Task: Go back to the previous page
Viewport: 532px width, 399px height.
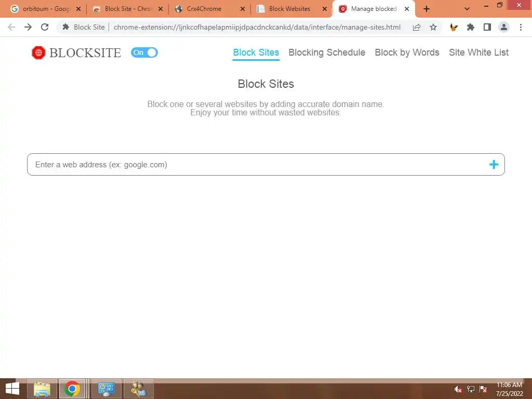Action: coord(11,27)
